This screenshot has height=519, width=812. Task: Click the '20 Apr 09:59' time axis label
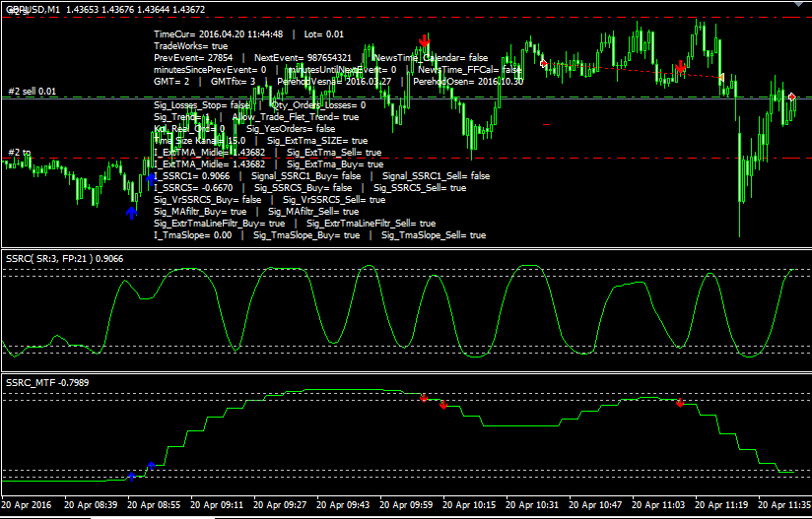407,504
